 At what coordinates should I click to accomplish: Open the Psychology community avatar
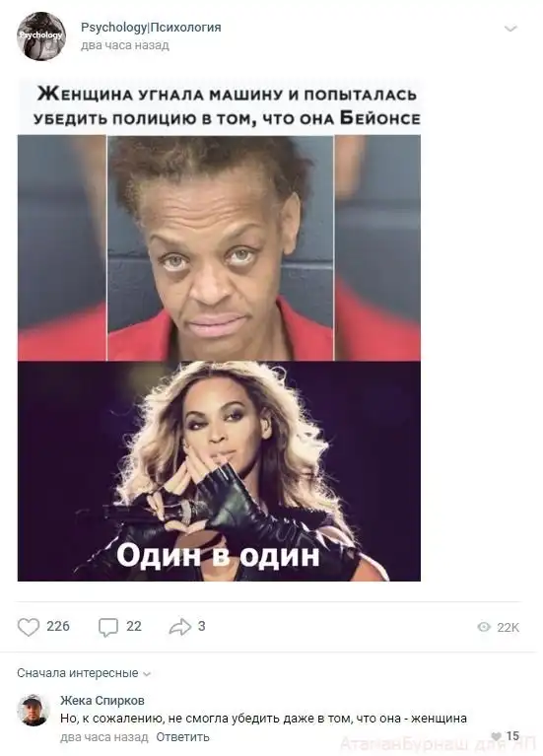pos(41,36)
